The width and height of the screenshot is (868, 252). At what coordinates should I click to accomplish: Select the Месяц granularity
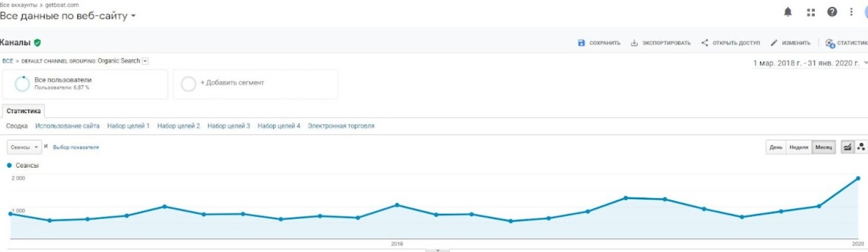click(823, 147)
